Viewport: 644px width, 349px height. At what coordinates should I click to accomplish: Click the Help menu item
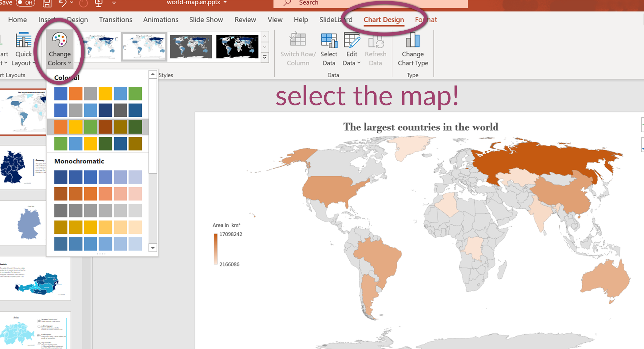[x=302, y=20]
